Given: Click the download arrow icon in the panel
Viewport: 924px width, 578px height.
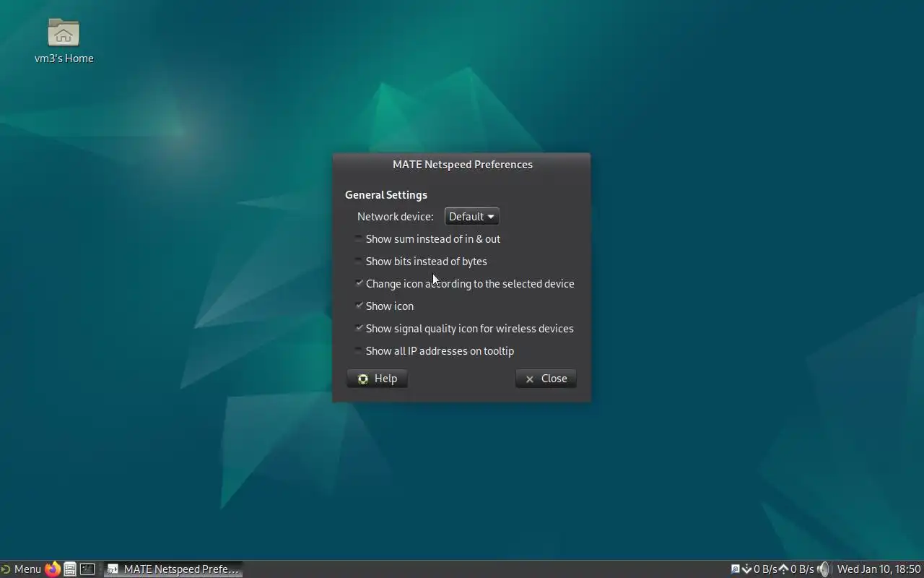Looking at the screenshot, I should pos(747,569).
